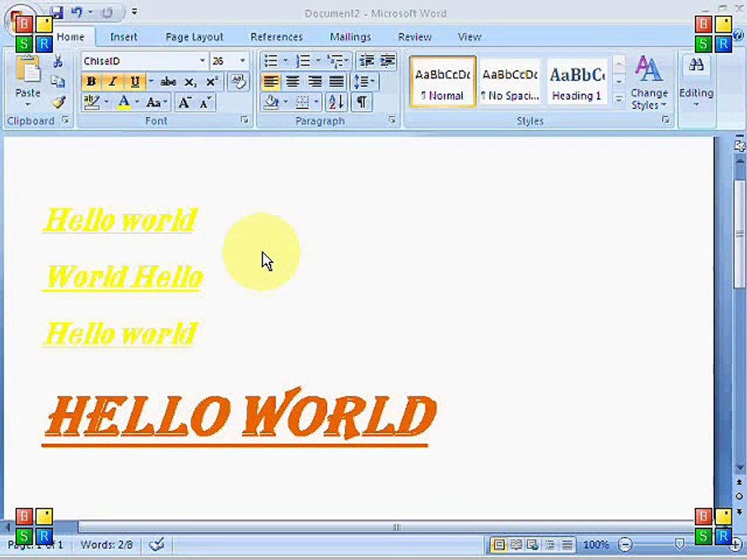
Task: Apply the No Spacing style
Action: [510, 82]
